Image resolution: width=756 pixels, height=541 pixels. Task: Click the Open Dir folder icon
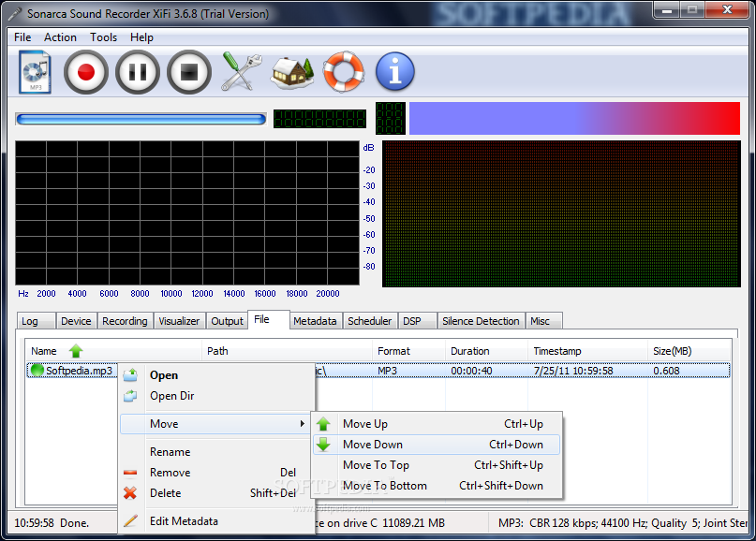click(130, 396)
